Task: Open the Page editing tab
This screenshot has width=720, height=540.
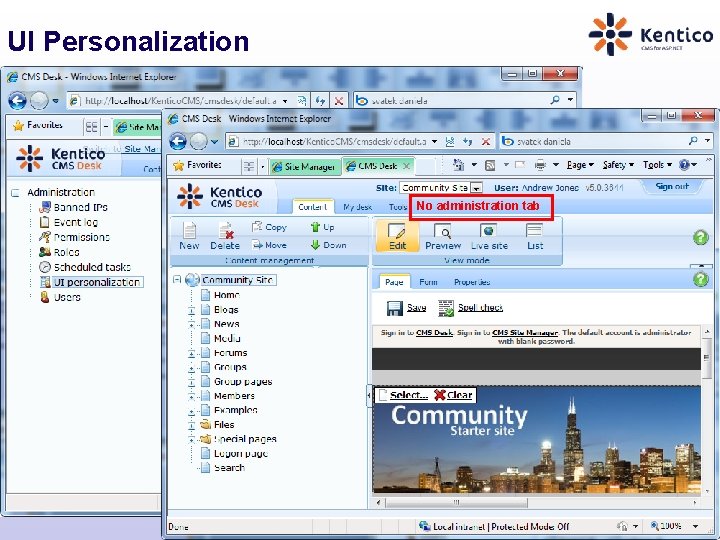Action: click(394, 281)
